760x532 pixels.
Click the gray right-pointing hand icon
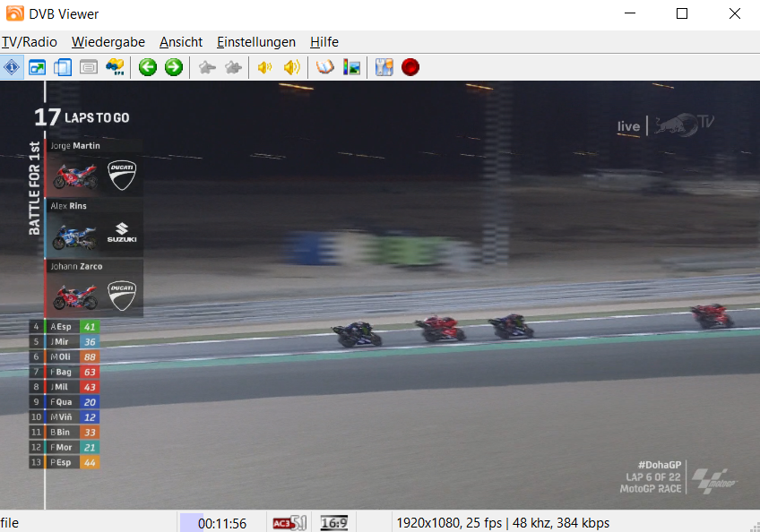pyautogui.click(x=233, y=67)
